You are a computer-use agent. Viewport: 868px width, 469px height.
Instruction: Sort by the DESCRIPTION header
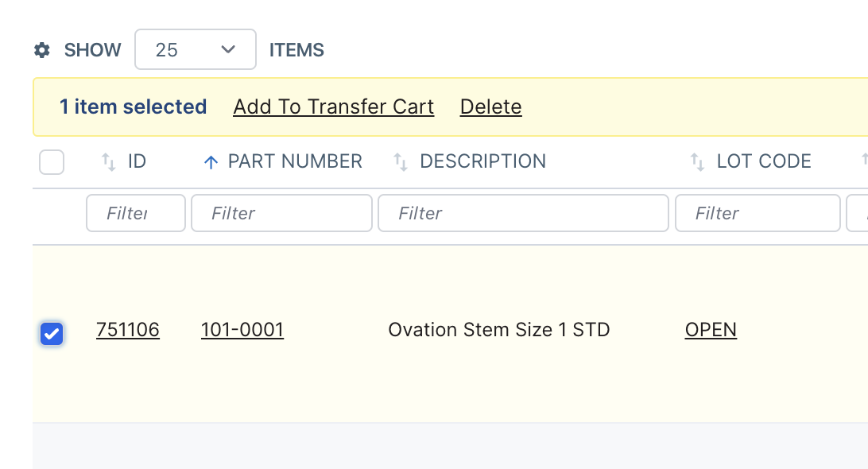482,161
